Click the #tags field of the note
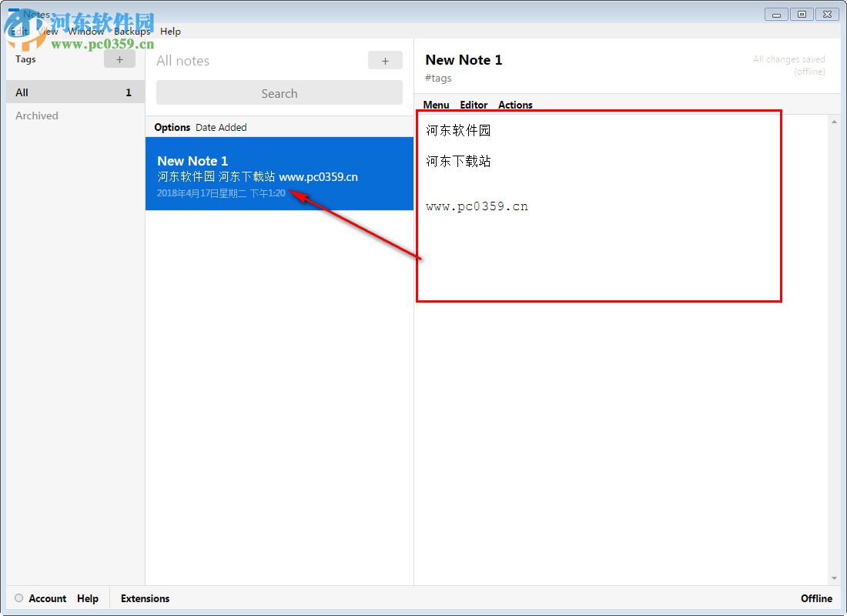The image size is (847, 616). (x=438, y=79)
